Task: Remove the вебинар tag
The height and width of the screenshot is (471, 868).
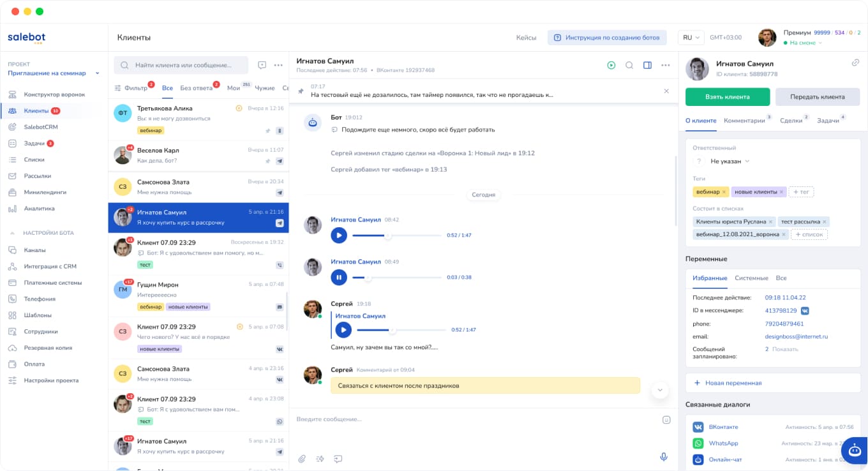Action: pyautogui.click(x=723, y=192)
